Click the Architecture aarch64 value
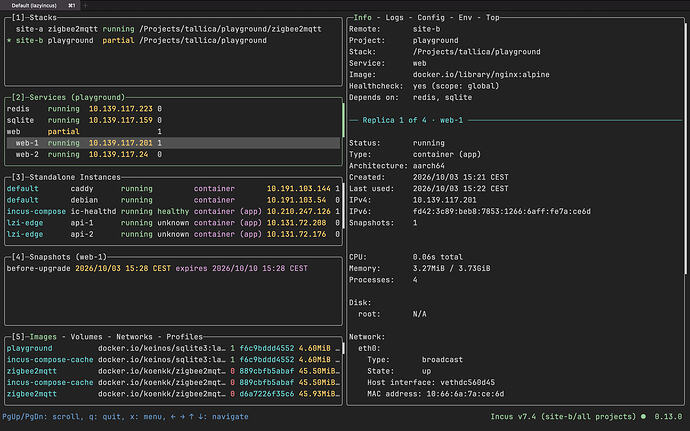This screenshot has height=431, width=690. point(429,166)
